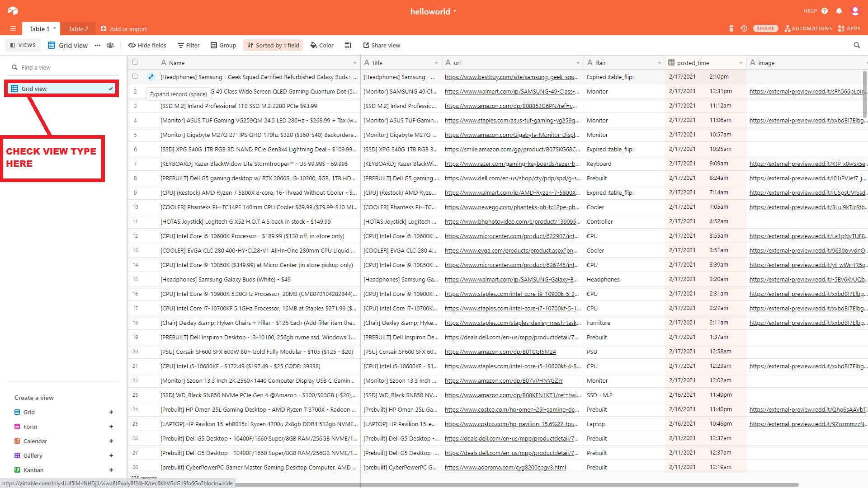
Task: Open Hide fields menu
Action: click(x=147, y=45)
